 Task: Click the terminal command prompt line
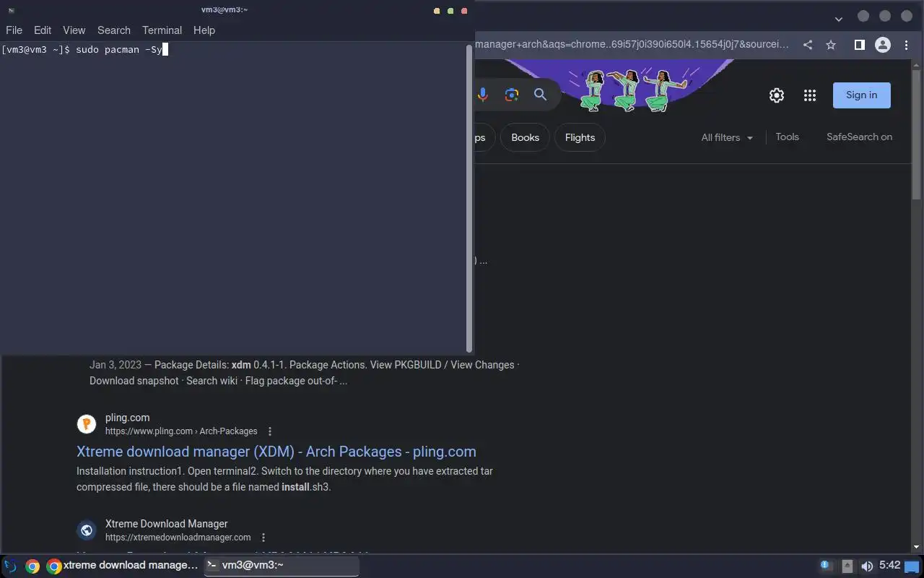tap(84, 50)
